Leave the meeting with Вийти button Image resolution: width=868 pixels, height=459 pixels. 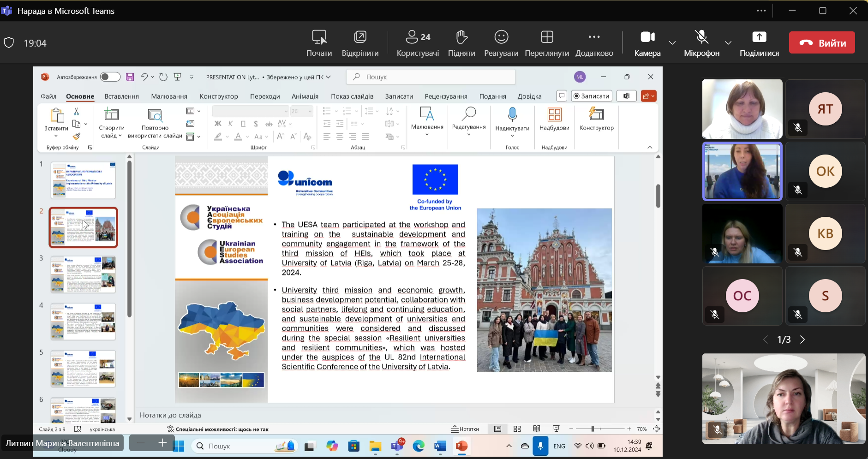point(822,43)
